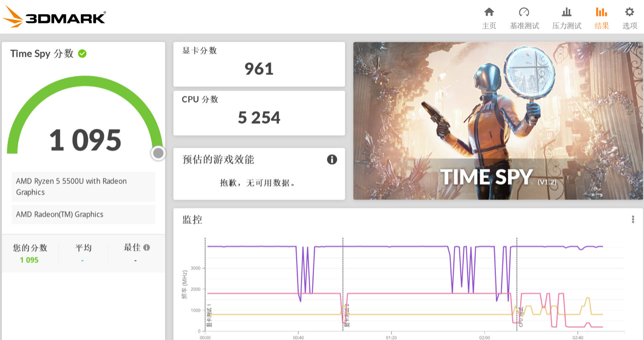Click the 监控 panel heading
This screenshot has height=340, width=644.
[x=192, y=220]
